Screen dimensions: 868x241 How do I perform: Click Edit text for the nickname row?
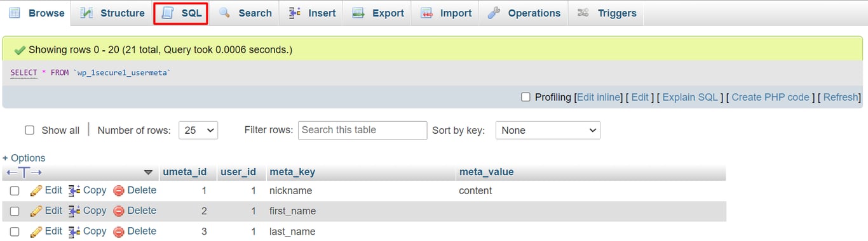[53, 190]
